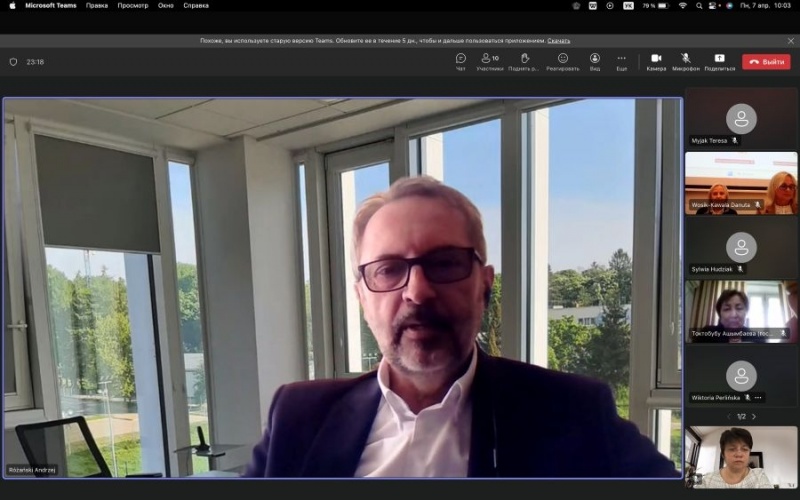Open Реагировать reactions picker
This screenshot has width=800, height=500.
pos(562,61)
